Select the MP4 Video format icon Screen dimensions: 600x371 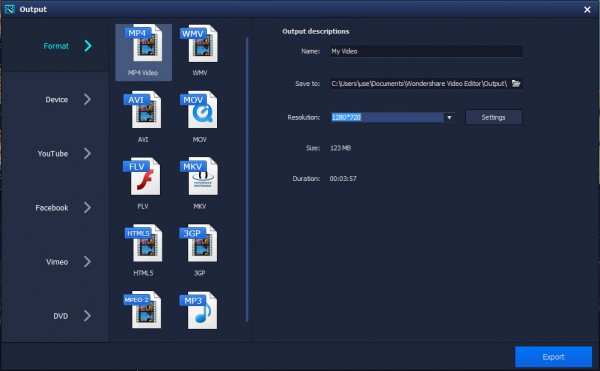coord(143,52)
